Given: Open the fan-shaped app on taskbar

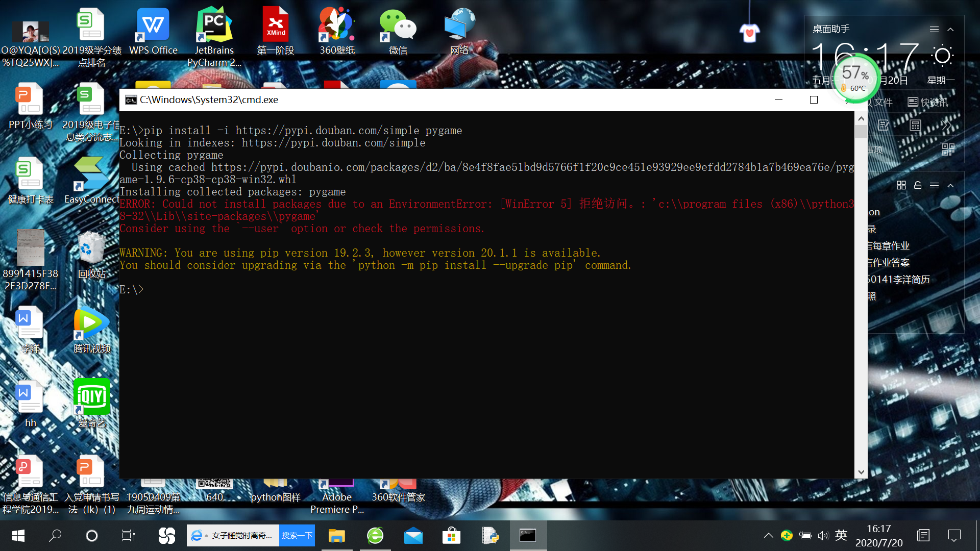Looking at the screenshot, I should 166,536.
